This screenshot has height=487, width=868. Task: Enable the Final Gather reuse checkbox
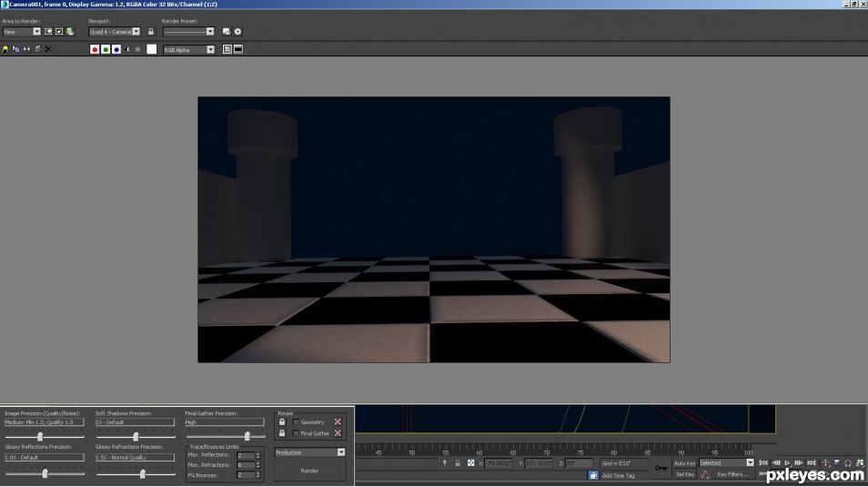click(296, 433)
